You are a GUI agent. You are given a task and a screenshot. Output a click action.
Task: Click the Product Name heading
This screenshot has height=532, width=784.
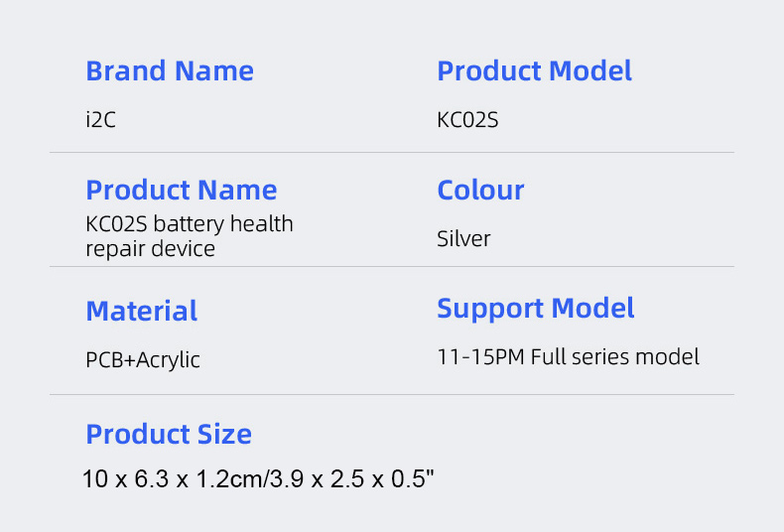[181, 190]
